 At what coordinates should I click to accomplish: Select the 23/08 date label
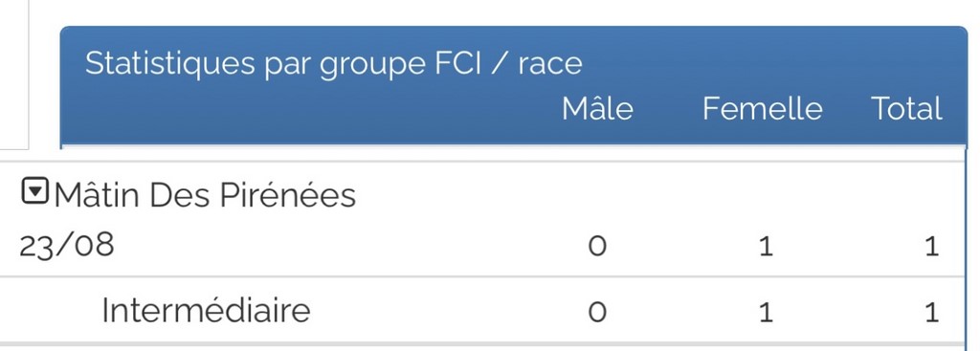click(x=67, y=246)
